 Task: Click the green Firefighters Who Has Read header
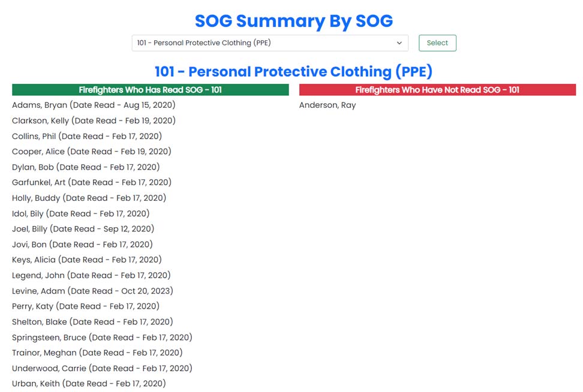(x=150, y=90)
